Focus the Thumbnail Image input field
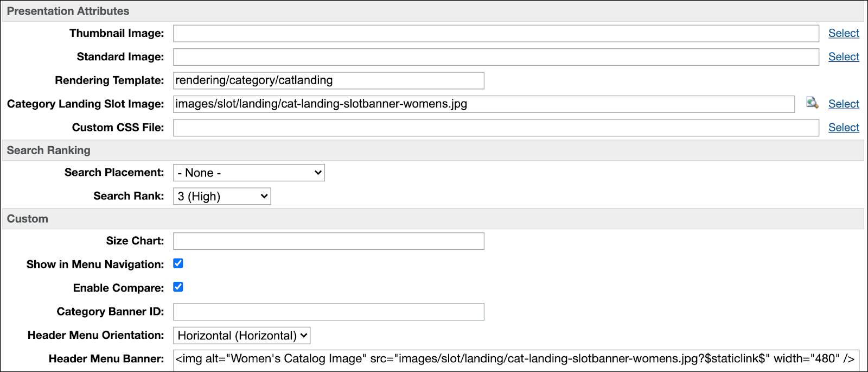Viewport: 868px width, 372px height. 496,33
